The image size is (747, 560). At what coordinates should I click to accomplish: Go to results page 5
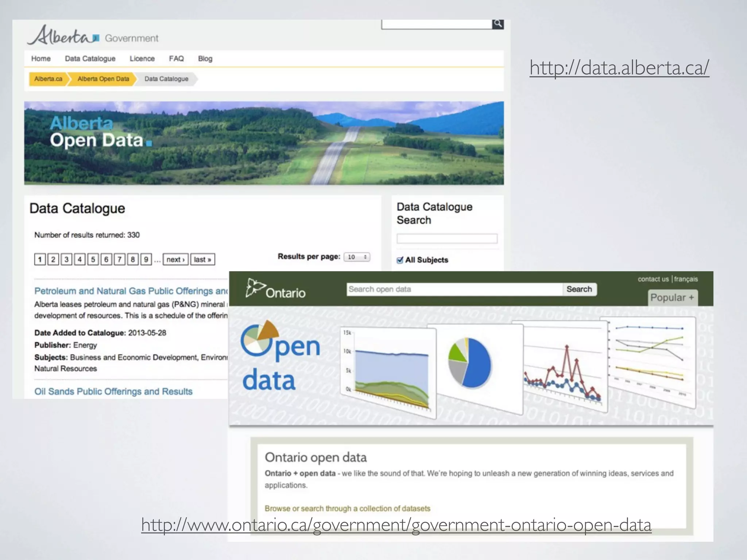[x=93, y=259]
